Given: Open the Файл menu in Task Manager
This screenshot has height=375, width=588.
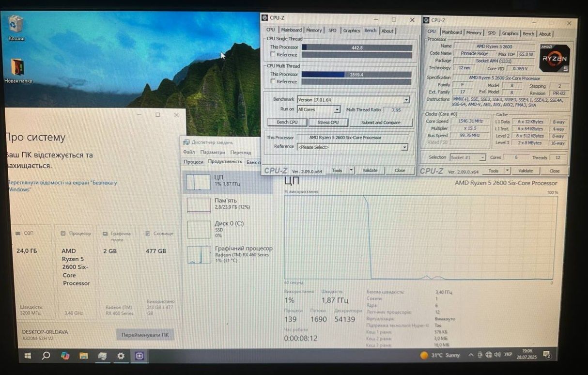Looking at the screenshot, I should tap(189, 152).
